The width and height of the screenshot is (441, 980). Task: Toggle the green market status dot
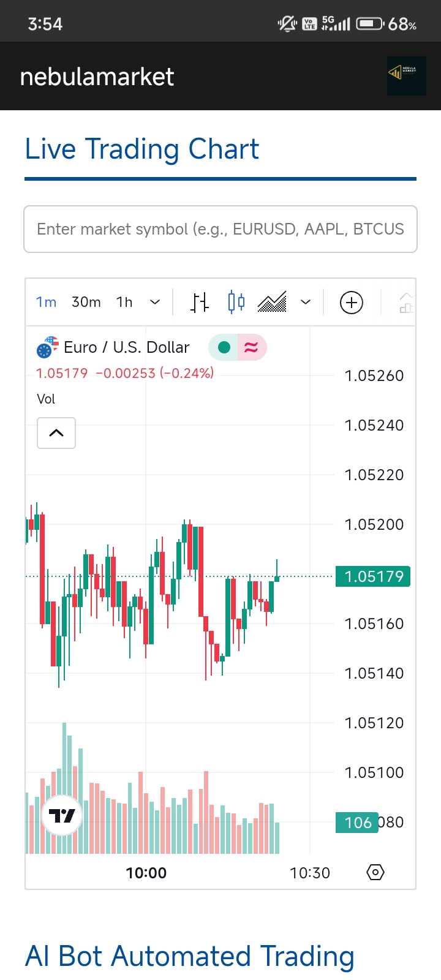coord(224,347)
